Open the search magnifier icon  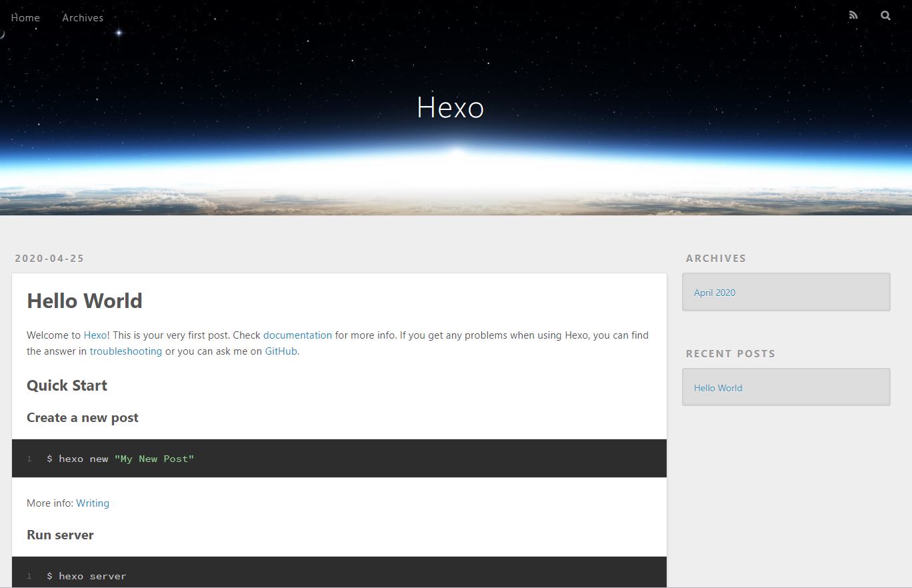point(885,15)
